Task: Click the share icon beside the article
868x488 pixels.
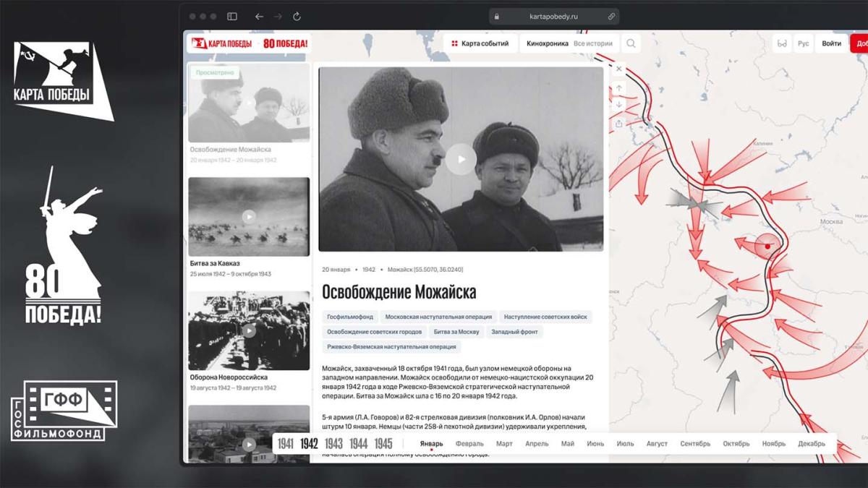Action: tap(618, 124)
